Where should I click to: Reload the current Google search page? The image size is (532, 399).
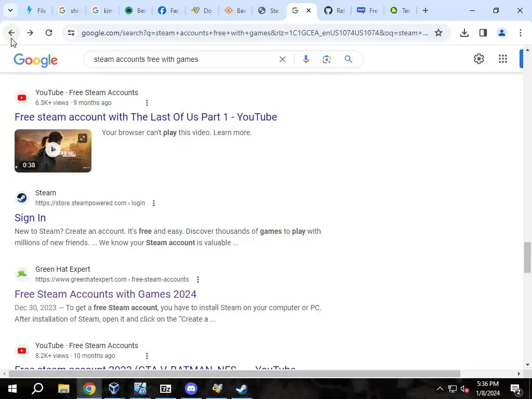pyautogui.click(x=49, y=33)
